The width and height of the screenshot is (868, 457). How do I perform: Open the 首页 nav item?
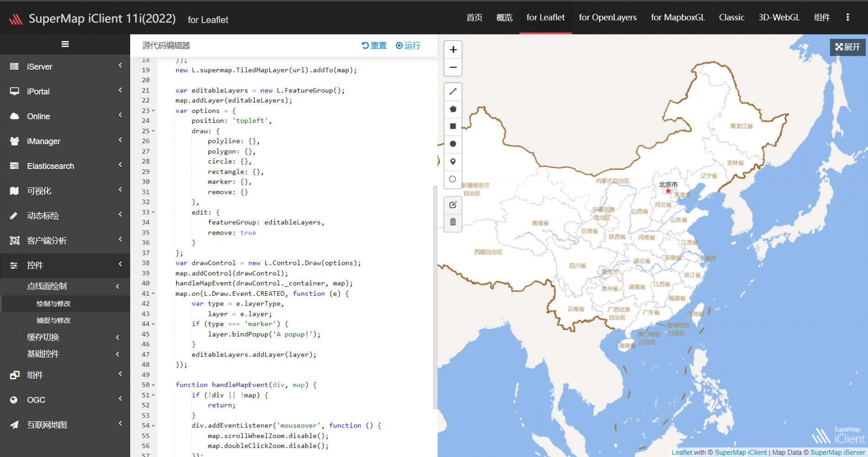pyautogui.click(x=474, y=17)
